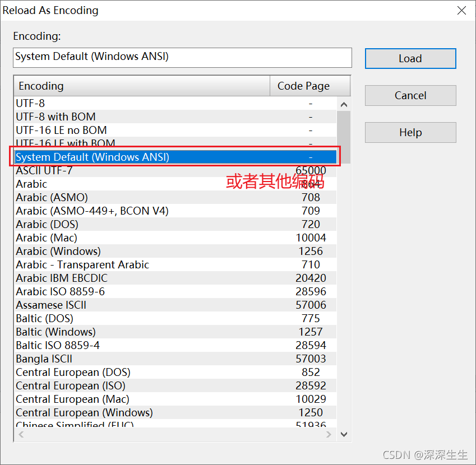Image resolution: width=476 pixels, height=465 pixels.
Task: Click the horizontal scrollbar left arrow
Action: pyautogui.click(x=21, y=434)
